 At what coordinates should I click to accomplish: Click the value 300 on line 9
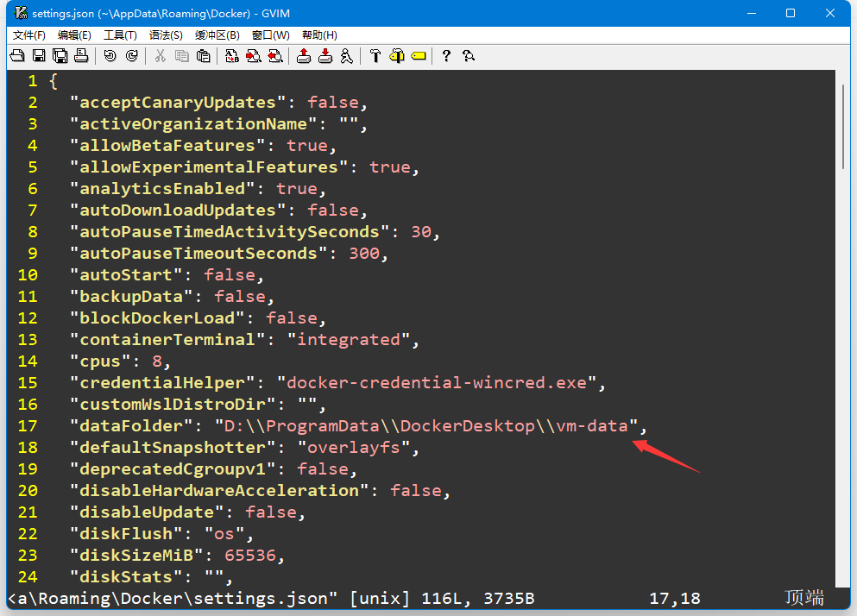tap(364, 254)
